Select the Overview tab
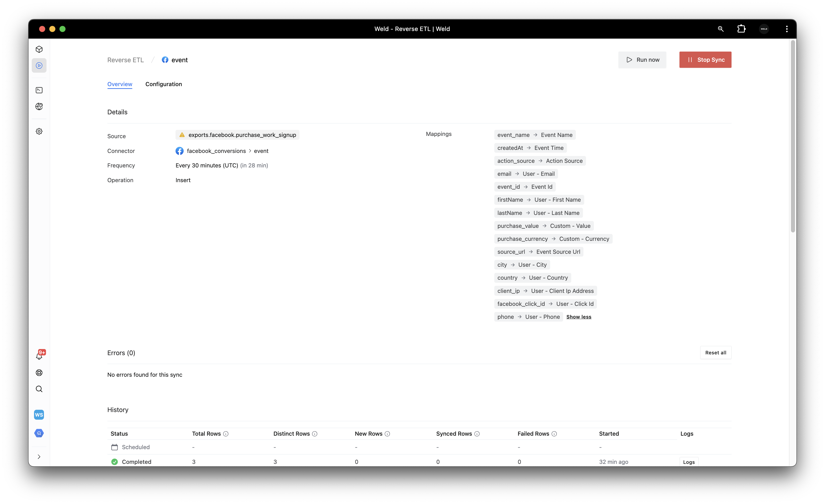This screenshot has height=504, width=825. click(x=120, y=84)
